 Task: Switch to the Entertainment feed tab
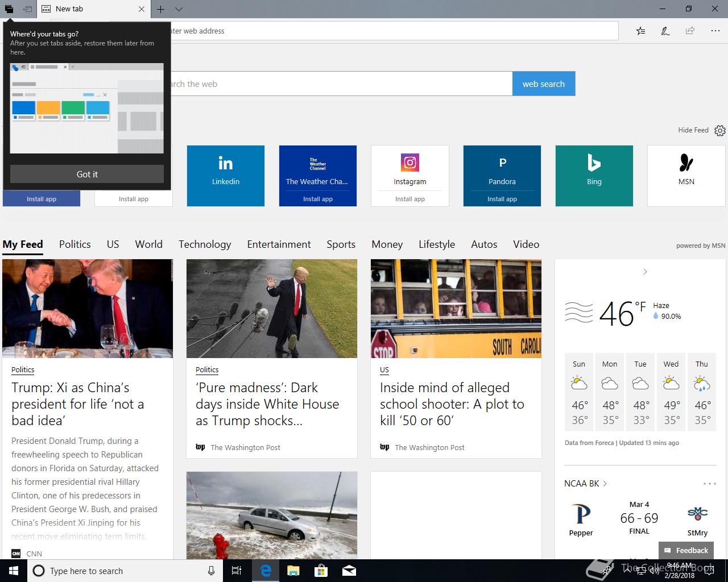click(x=279, y=244)
